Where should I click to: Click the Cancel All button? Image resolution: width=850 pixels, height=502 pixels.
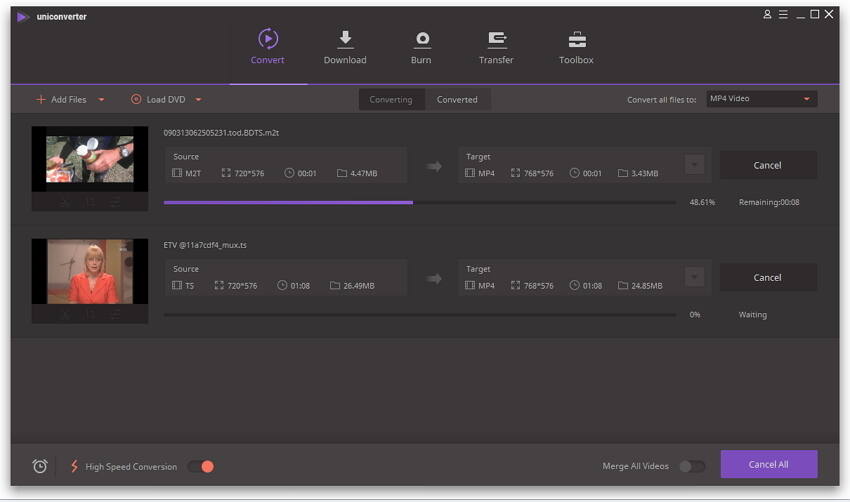coord(769,465)
